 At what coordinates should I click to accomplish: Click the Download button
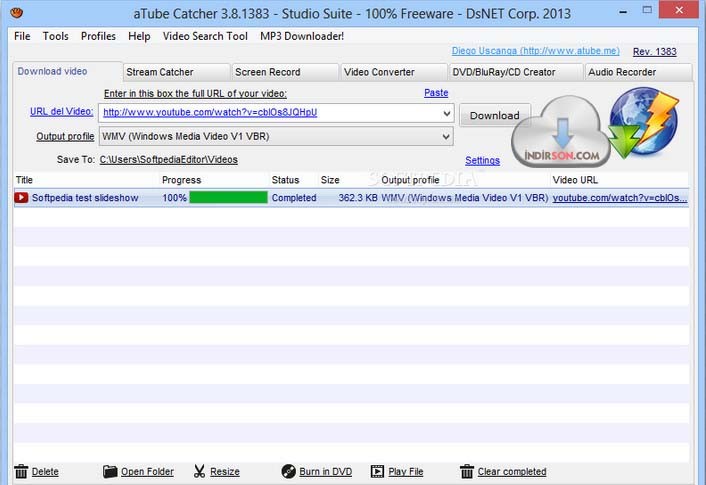(x=495, y=115)
